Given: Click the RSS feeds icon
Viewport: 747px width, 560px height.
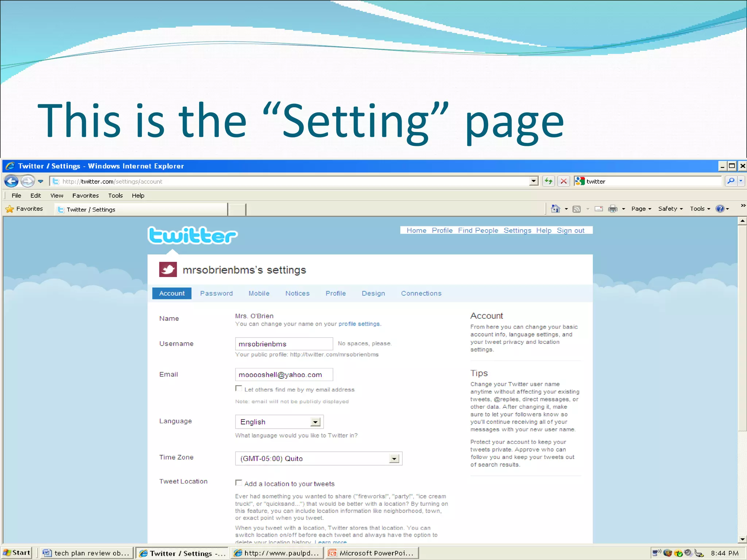Looking at the screenshot, I should [576, 209].
